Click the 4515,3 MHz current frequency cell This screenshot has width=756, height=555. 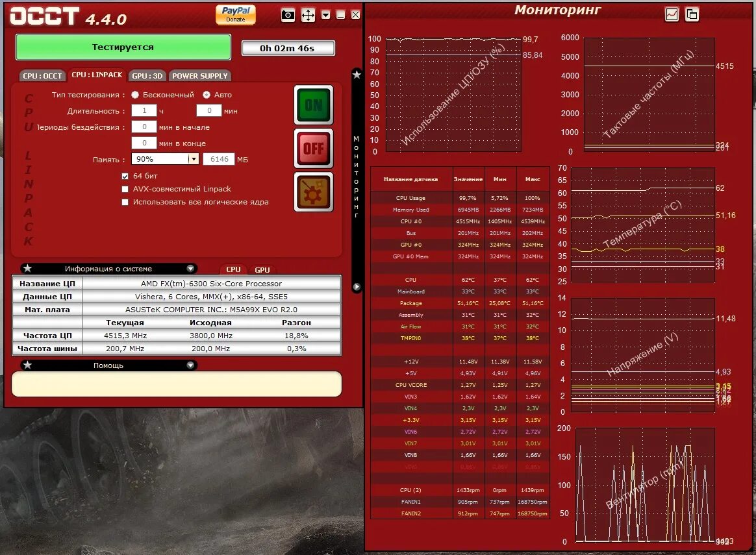pos(125,336)
